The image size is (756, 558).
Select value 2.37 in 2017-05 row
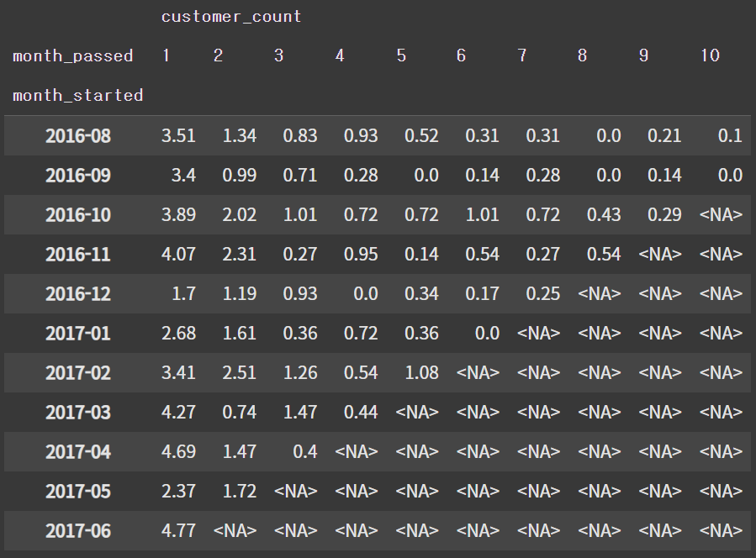(x=178, y=492)
